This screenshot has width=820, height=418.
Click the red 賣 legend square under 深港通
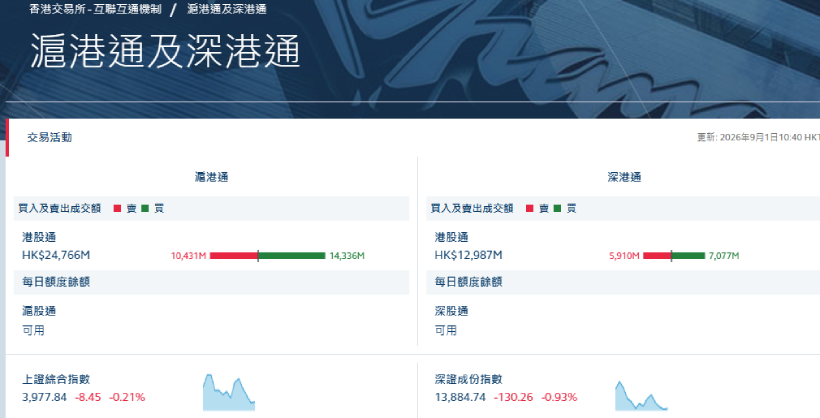(530, 208)
